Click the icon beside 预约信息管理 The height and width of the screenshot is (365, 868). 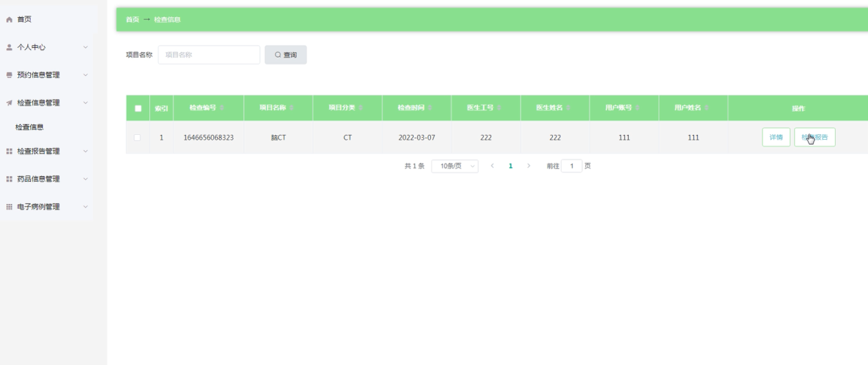click(x=10, y=75)
